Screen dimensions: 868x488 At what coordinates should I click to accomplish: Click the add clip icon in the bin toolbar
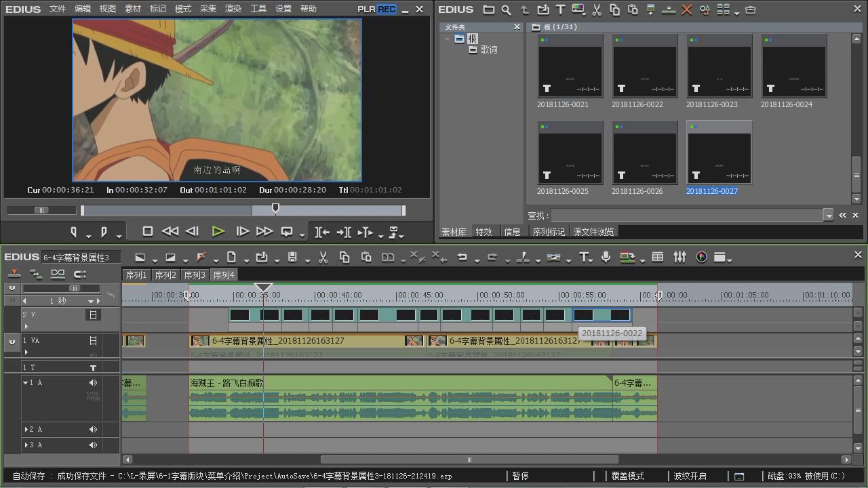(542, 9)
